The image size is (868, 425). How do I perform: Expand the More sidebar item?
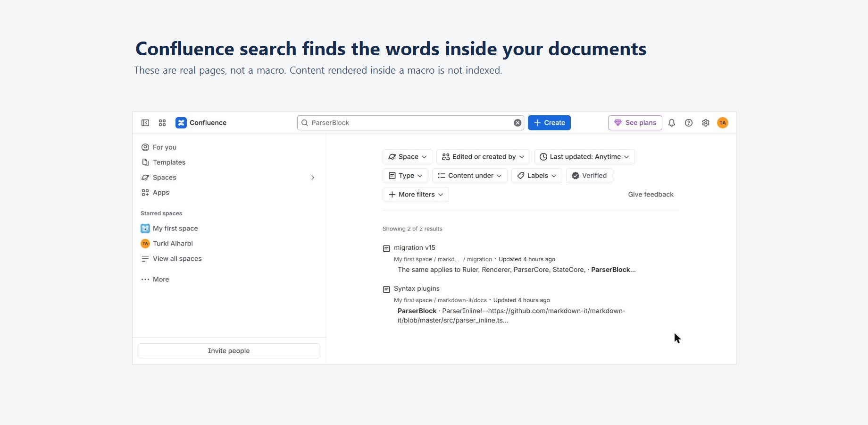click(x=161, y=280)
